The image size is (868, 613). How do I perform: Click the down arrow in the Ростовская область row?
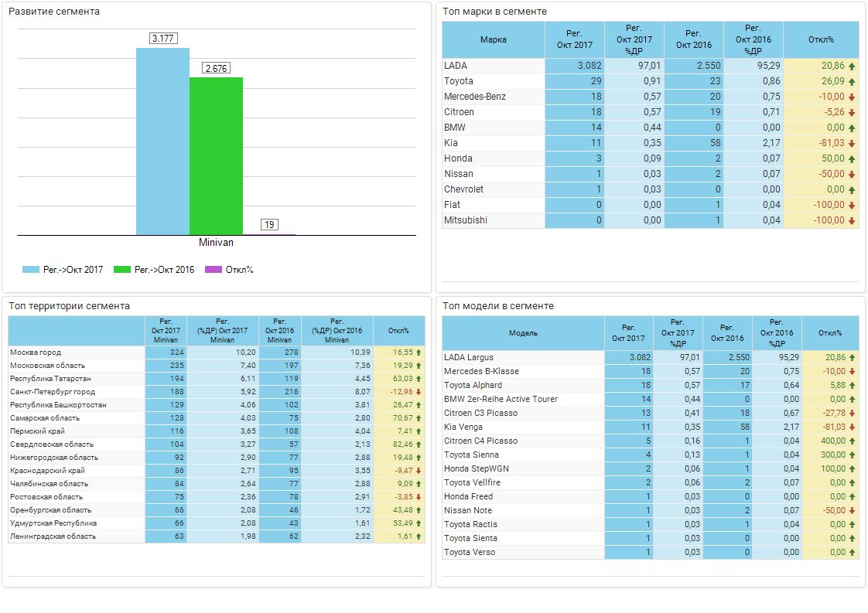[419, 497]
